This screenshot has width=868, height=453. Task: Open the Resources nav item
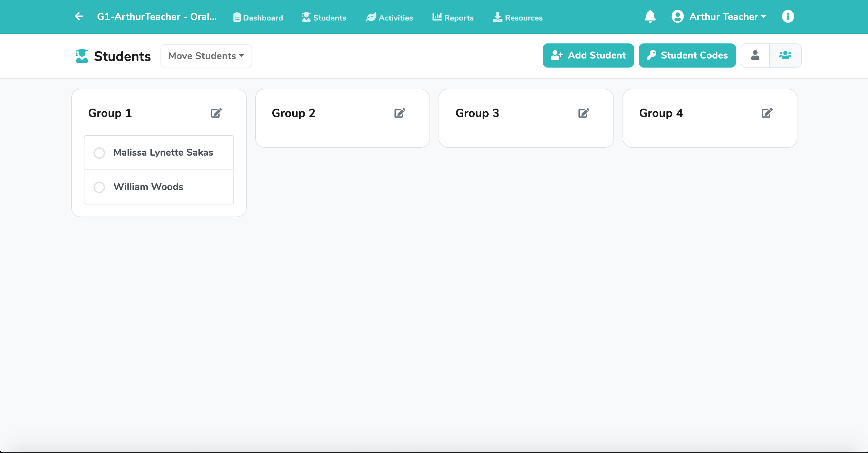(x=518, y=17)
